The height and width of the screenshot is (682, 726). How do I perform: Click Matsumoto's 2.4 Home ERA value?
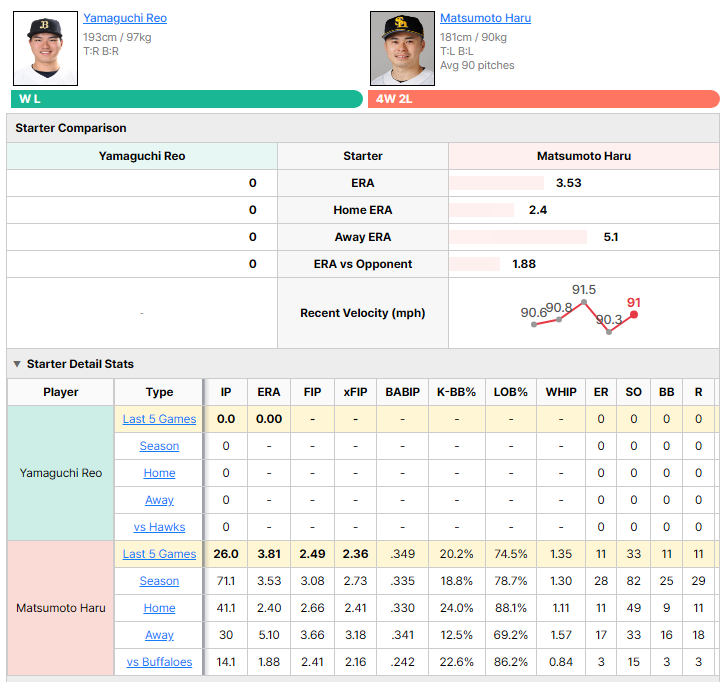pos(538,210)
